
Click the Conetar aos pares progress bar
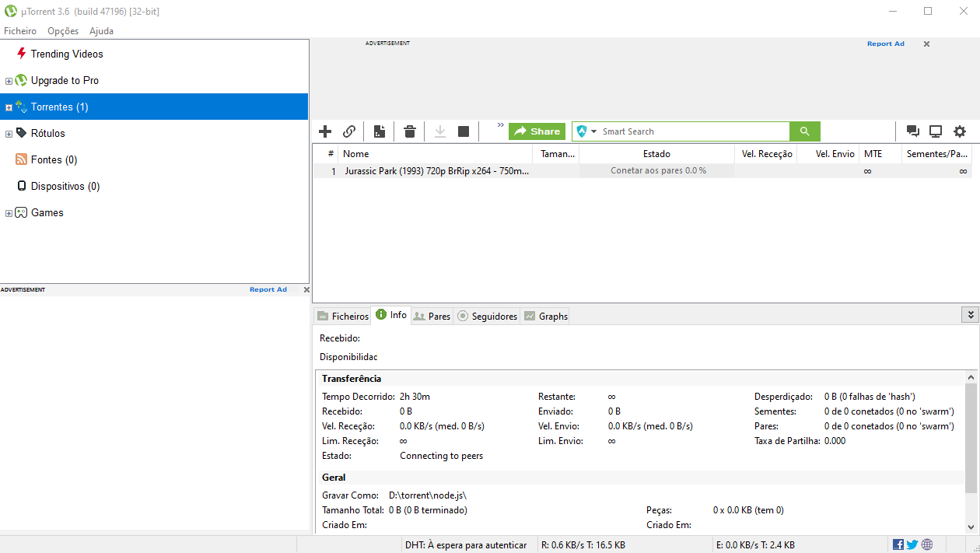pos(657,171)
